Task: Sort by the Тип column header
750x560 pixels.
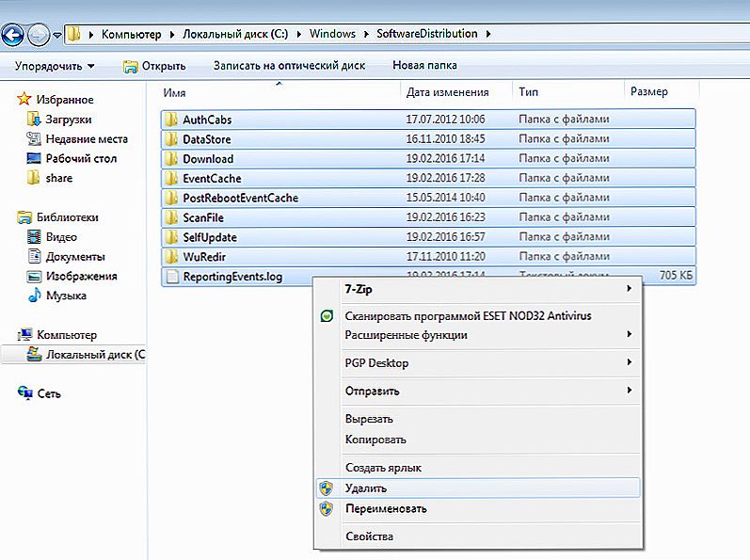Action: click(x=529, y=92)
